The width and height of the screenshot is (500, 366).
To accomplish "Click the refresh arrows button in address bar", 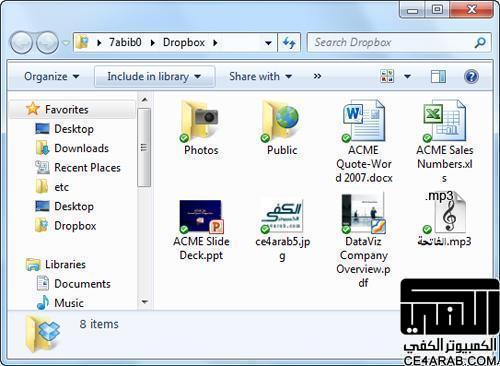I will 289,43.
